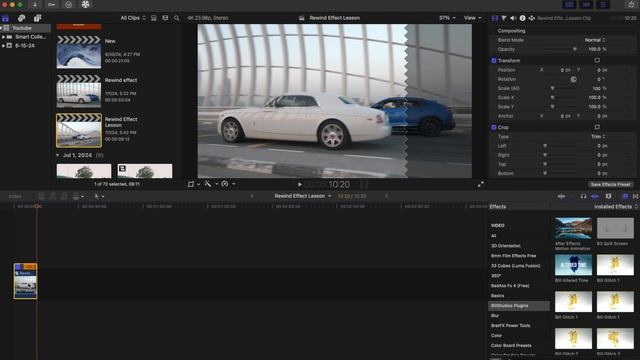Play the viewer video
640x360 pixels.
coord(300,184)
